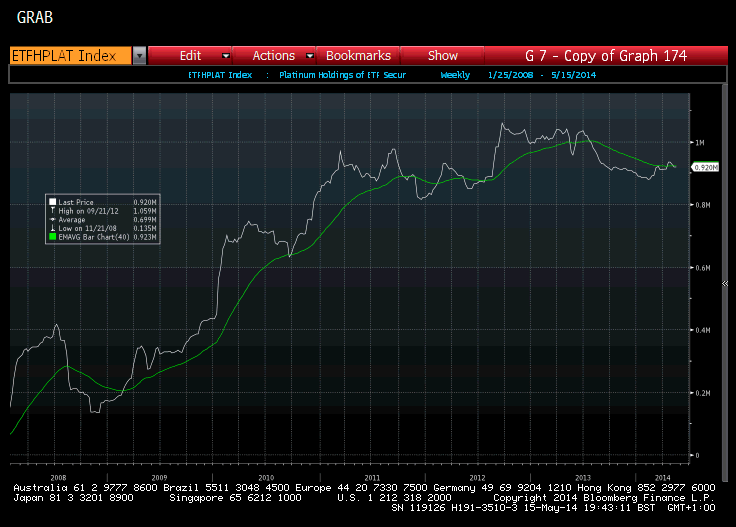Click the 1/25/2008 start date
The image size is (736, 527).
point(510,75)
